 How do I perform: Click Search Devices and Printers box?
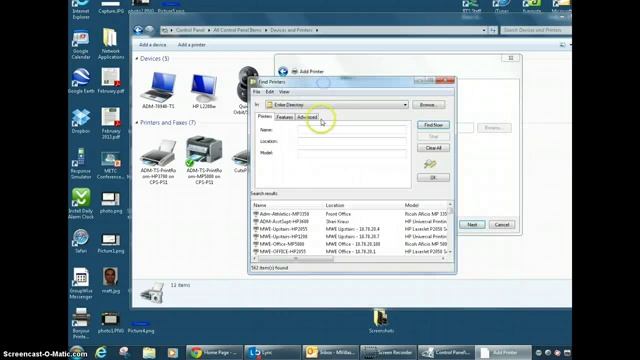pos(536,30)
